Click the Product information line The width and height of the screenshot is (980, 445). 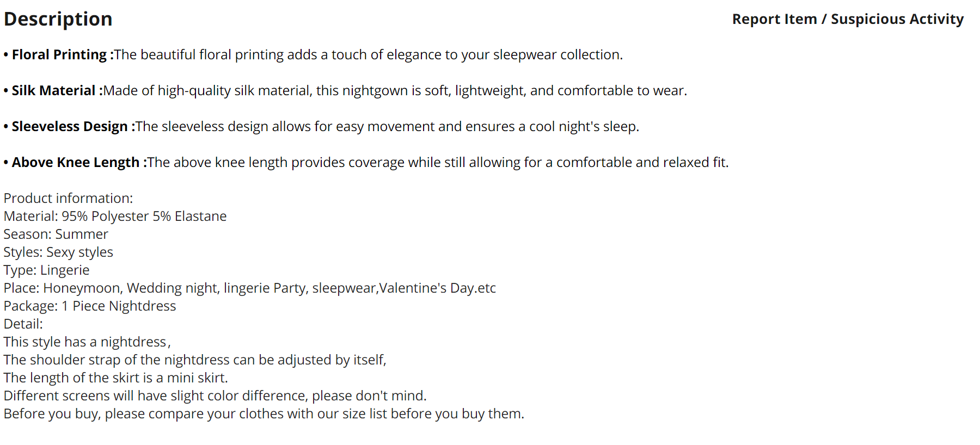coord(68,198)
